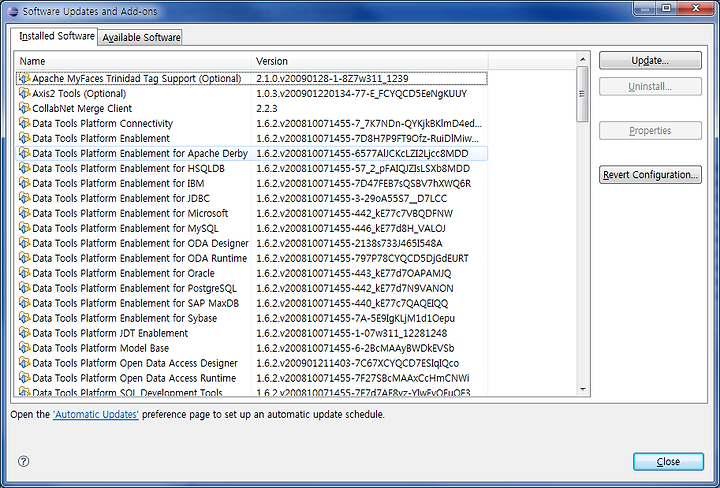Click version 2.1.0.v20090128-1-8Z7w311_1239

coord(332,79)
